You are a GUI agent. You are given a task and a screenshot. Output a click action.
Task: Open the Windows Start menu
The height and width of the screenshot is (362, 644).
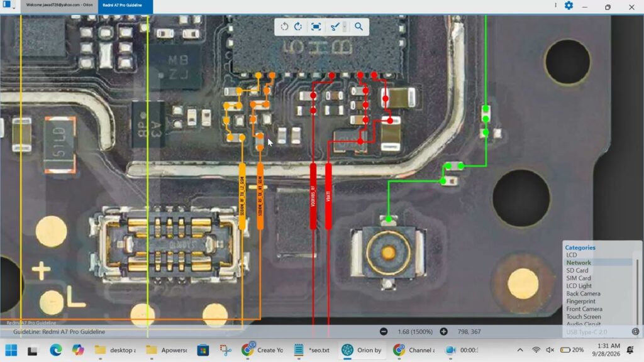click(x=11, y=350)
